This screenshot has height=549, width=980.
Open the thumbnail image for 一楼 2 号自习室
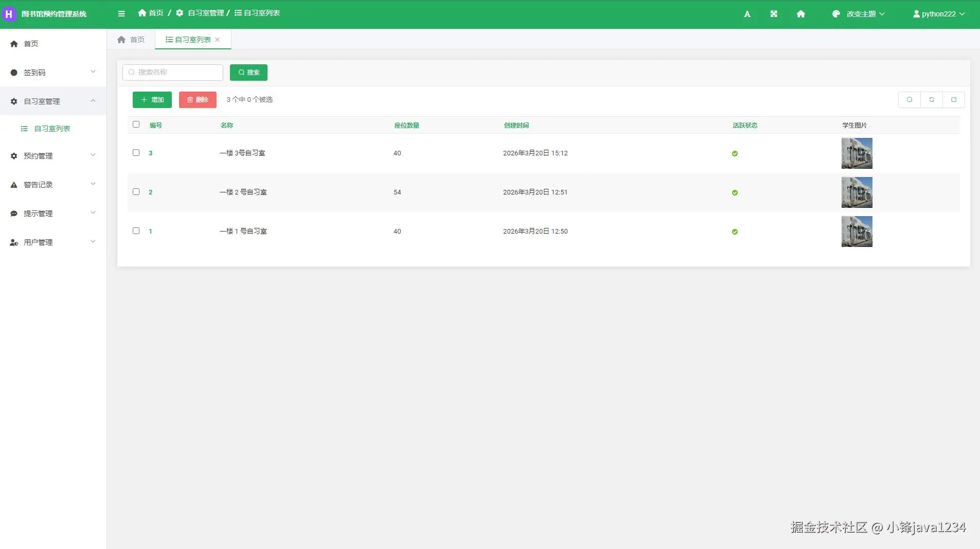(x=857, y=192)
